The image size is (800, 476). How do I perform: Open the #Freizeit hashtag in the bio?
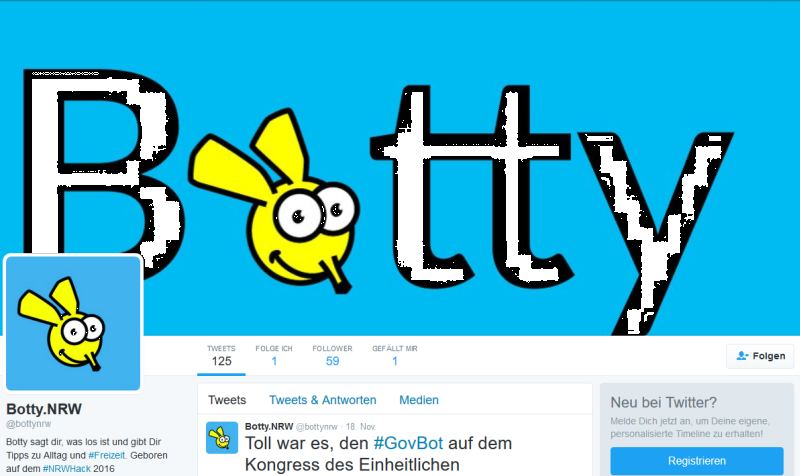click(x=107, y=455)
